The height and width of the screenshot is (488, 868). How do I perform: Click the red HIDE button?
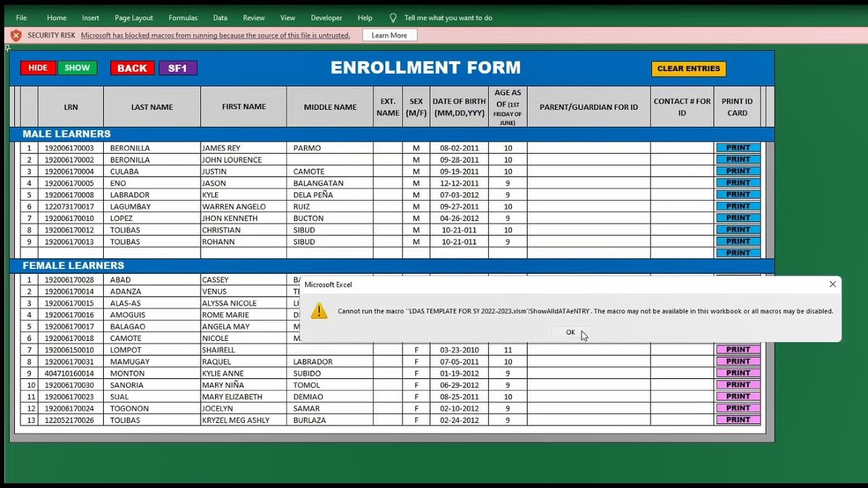[x=38, y=68]
